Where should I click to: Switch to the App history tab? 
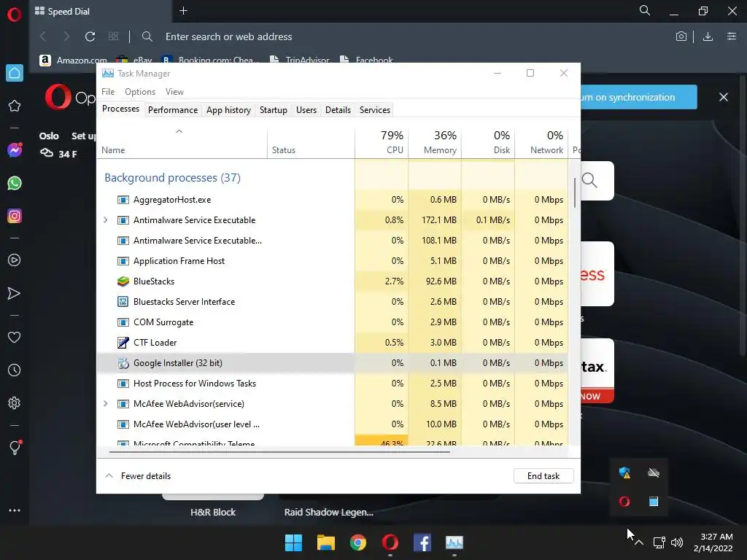click(228, 110)
